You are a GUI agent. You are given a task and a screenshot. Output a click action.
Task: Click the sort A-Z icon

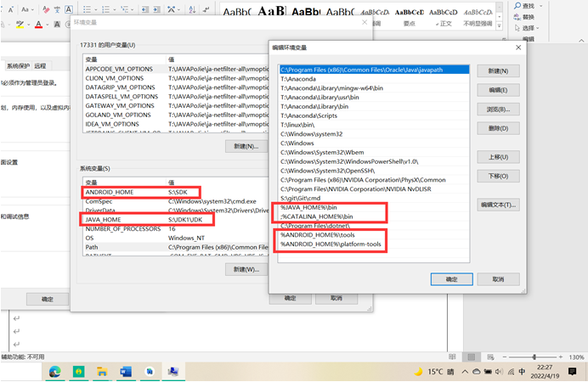click(192, 9)
